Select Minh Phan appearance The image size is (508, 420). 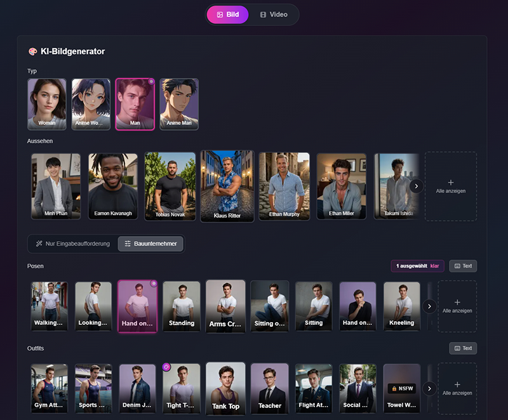(56, 187)
